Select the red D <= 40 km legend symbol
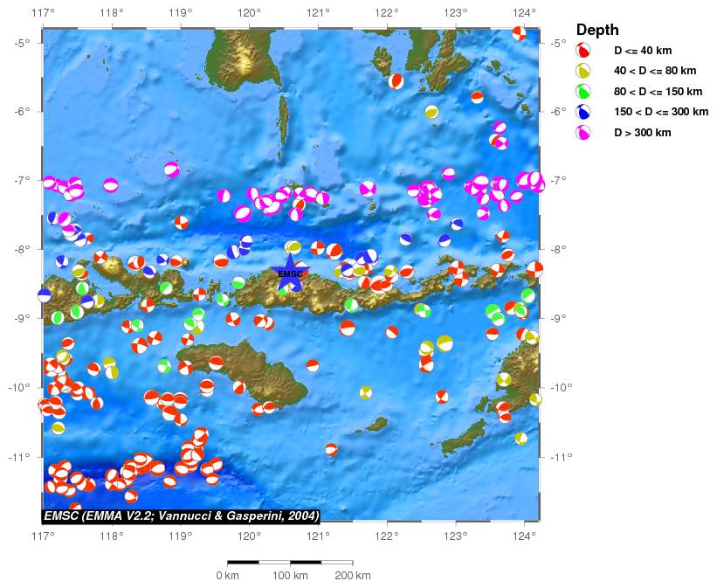Viewport: 717px width, 588px height. tap(583, 51)
